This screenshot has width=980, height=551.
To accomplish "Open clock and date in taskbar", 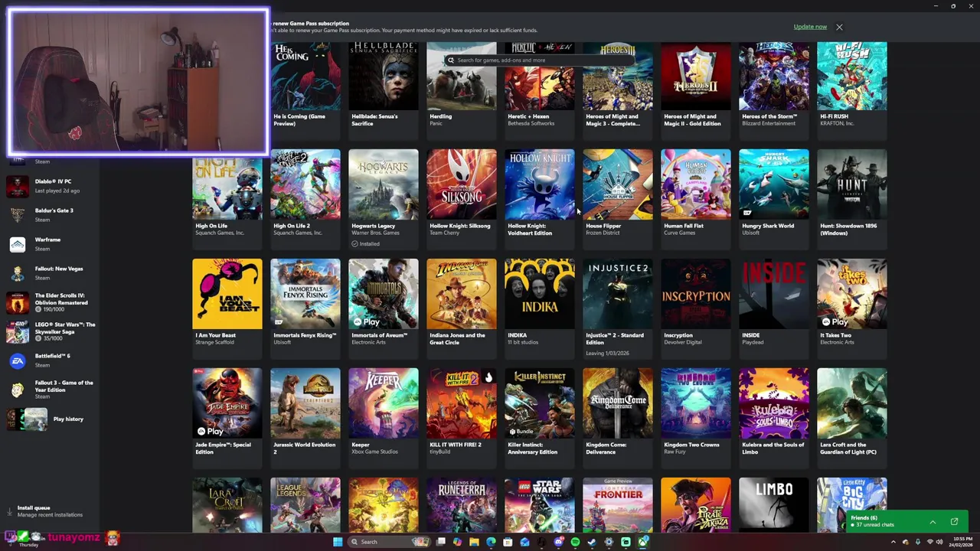I will click(961, 542).
